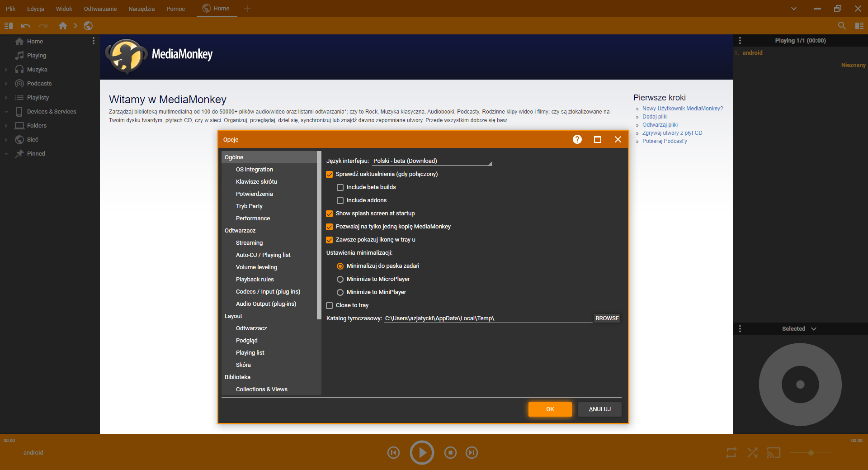Click the MediaMonkey logo in the banner
Image resolution: width=868 pixels, height=470 pixels.
159,56
